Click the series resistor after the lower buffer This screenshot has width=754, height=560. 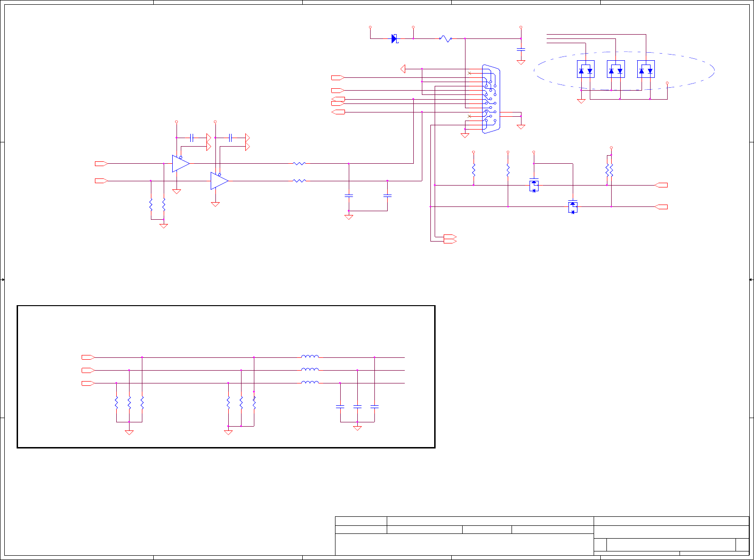tap(299, 181)
